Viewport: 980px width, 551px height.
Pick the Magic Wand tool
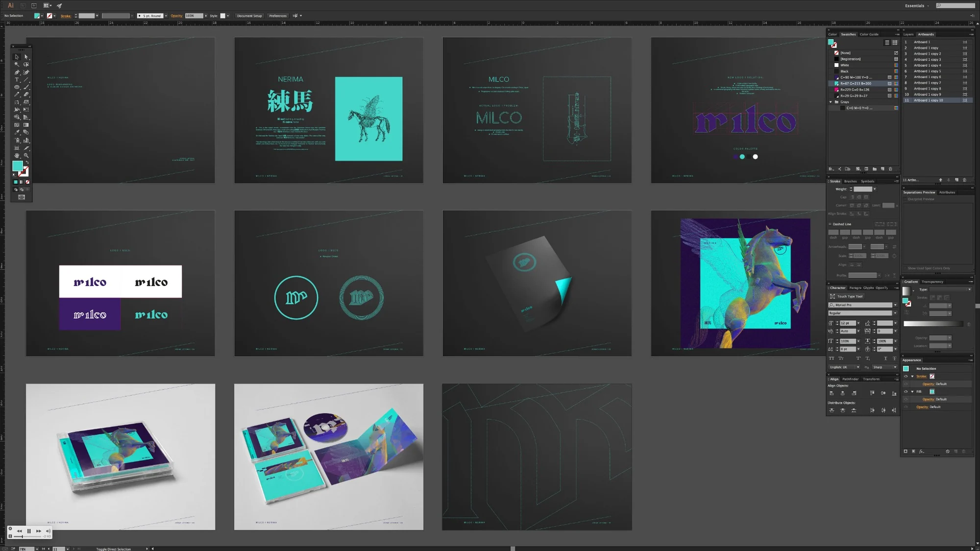coord(17,64)
